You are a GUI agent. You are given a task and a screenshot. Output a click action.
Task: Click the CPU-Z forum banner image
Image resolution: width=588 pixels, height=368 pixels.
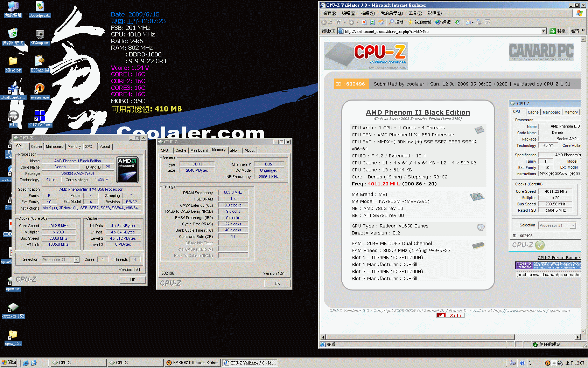point(548,265)
